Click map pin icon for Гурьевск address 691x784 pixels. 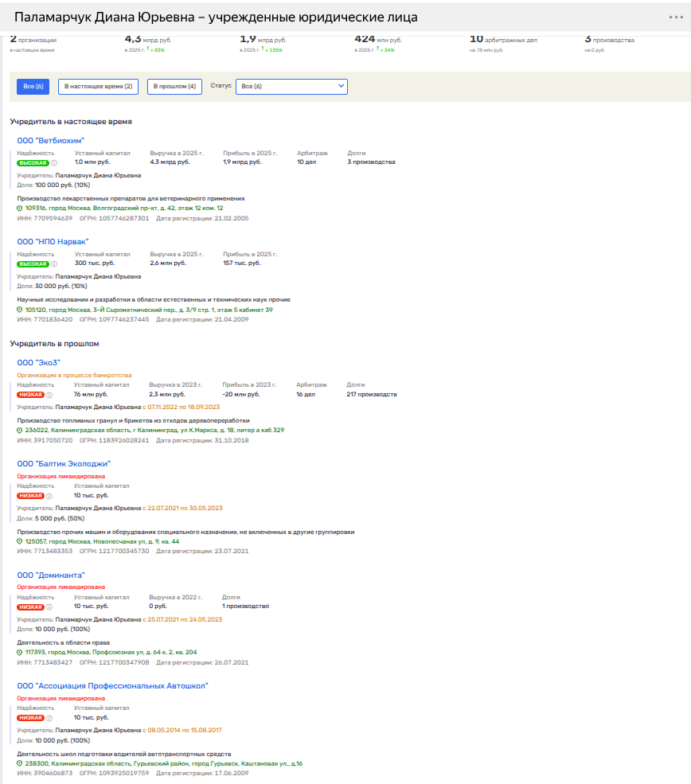click(x=19, y=763)
